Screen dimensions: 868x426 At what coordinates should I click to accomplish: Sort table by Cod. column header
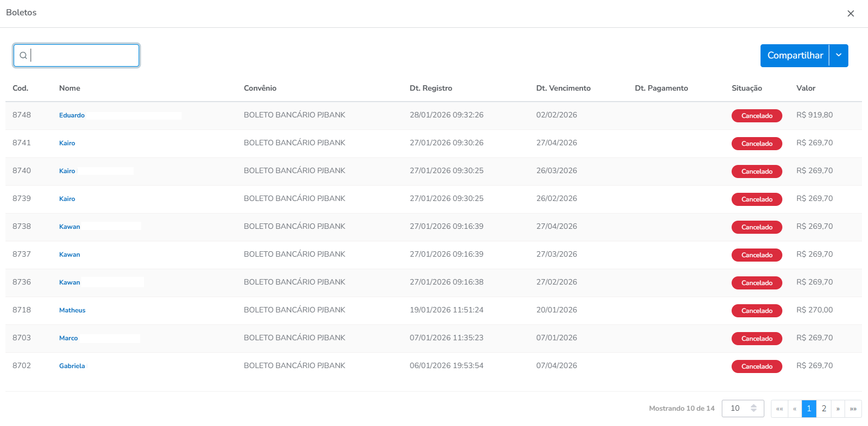pos(20,88)
